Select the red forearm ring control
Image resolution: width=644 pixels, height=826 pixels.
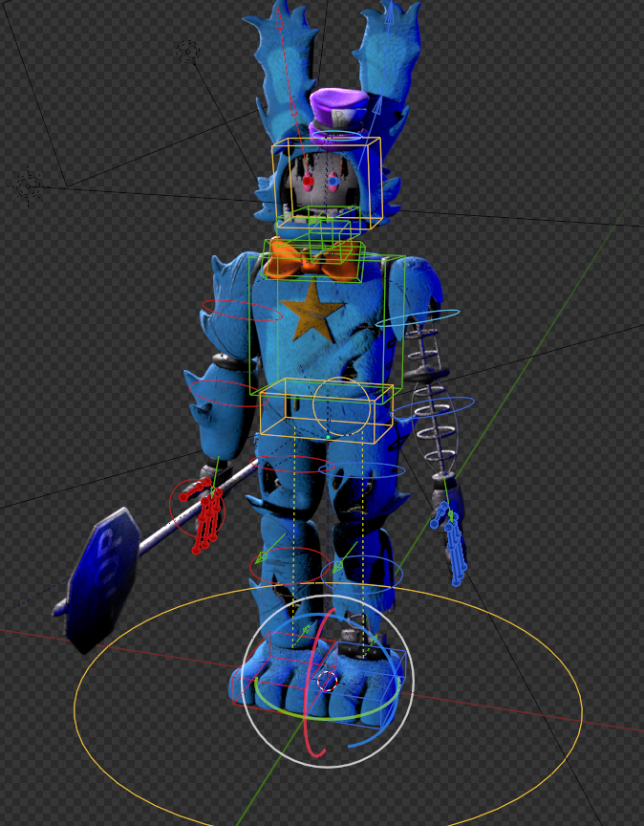tap(229, 393)
